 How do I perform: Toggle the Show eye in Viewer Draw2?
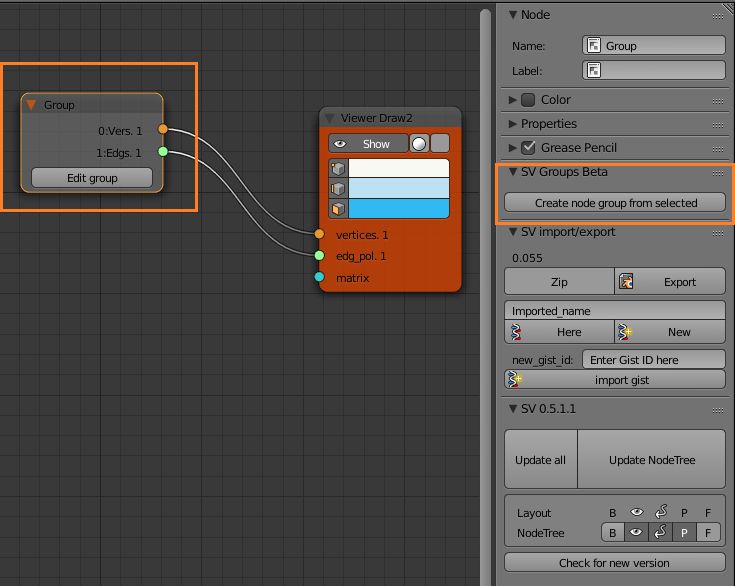coord(368,144)
